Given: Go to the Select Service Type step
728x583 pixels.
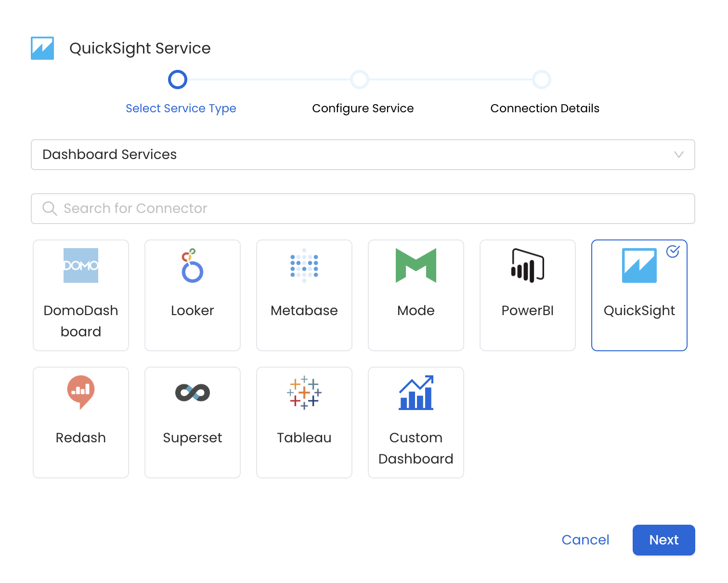Looking at the screenshot, I should point(181,108).
